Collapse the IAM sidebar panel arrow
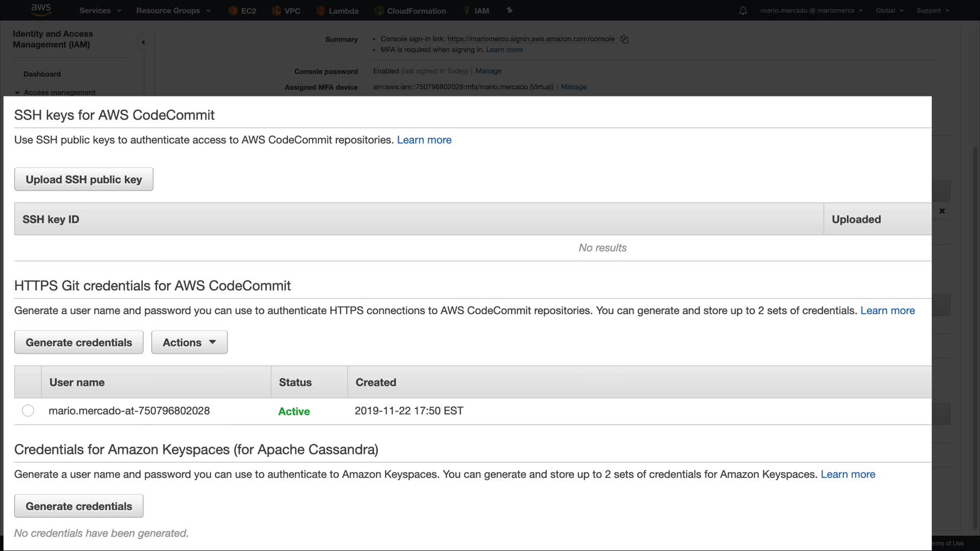This screenshot has width=980, height=551. [143, 42]
